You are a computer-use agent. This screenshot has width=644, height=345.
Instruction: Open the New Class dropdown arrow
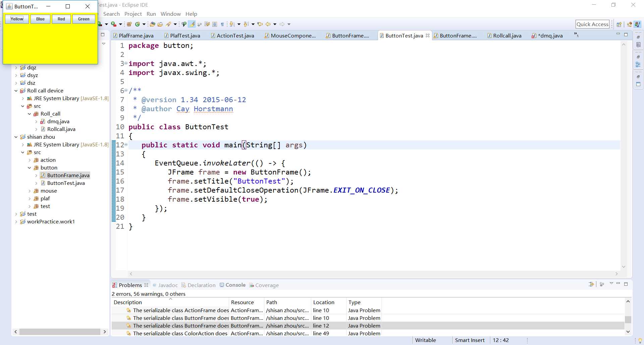pos(144,24)
